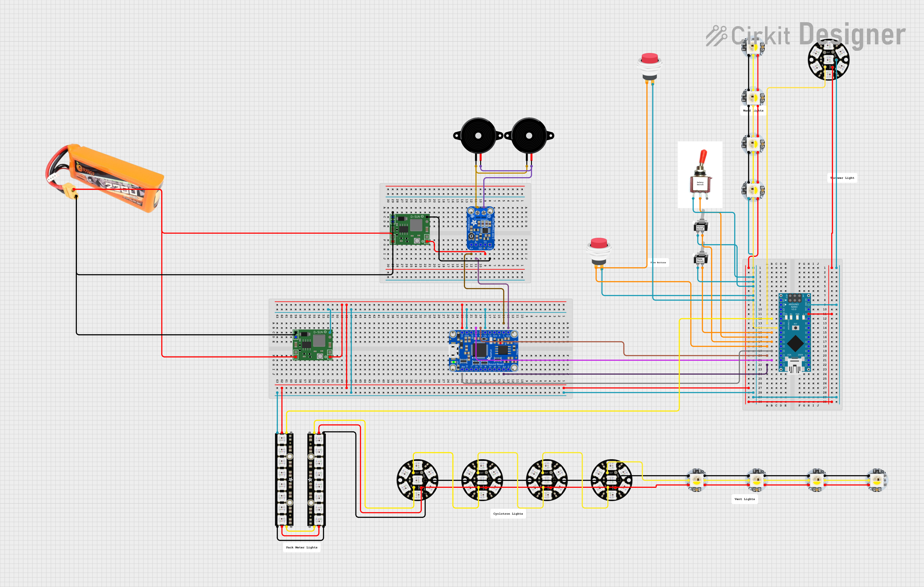Select the vertical breadboard holding the Nano

792,335
